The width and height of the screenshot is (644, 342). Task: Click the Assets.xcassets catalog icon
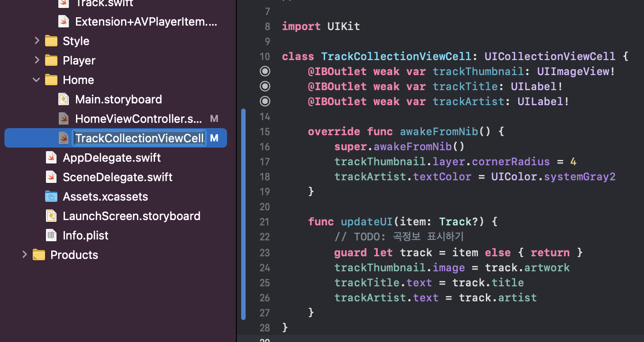(x=51, y=197)
